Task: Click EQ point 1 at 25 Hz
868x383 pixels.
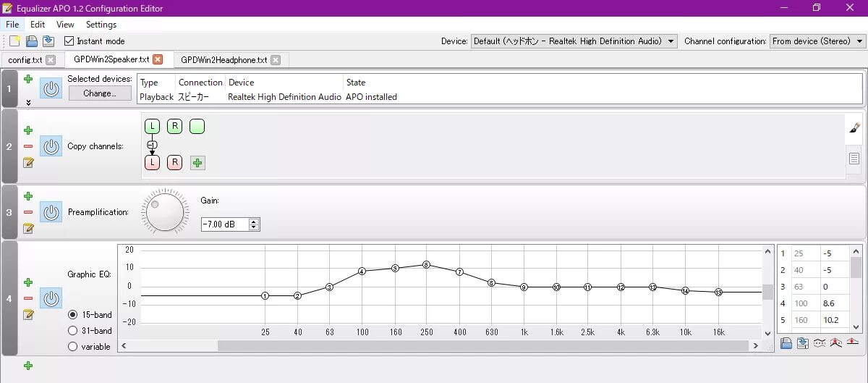Action: [x=265, y=295]
